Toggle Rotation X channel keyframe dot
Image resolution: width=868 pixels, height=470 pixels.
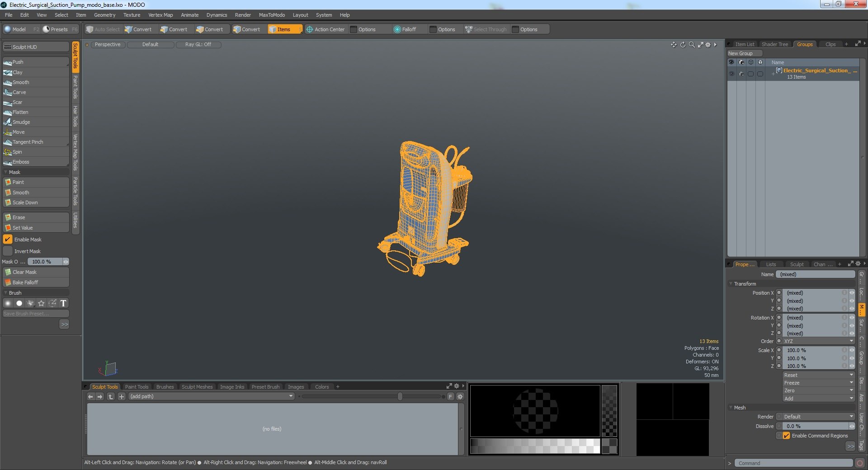(779, 318)
